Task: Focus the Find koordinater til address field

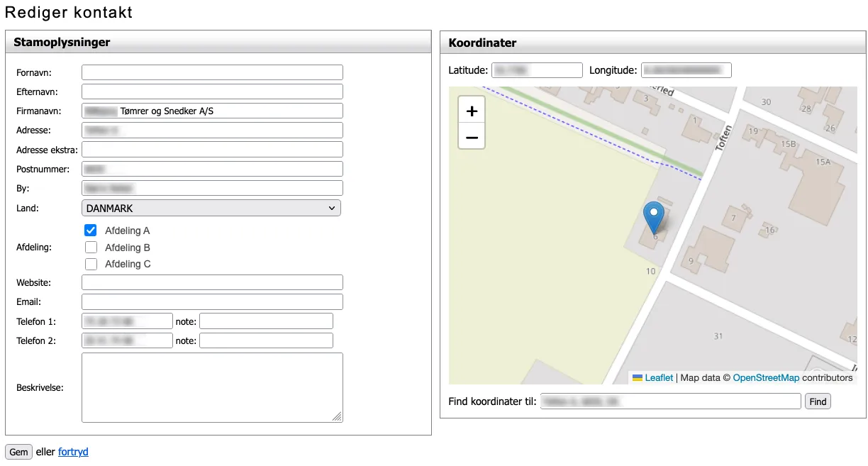Action: coord(670,401)
